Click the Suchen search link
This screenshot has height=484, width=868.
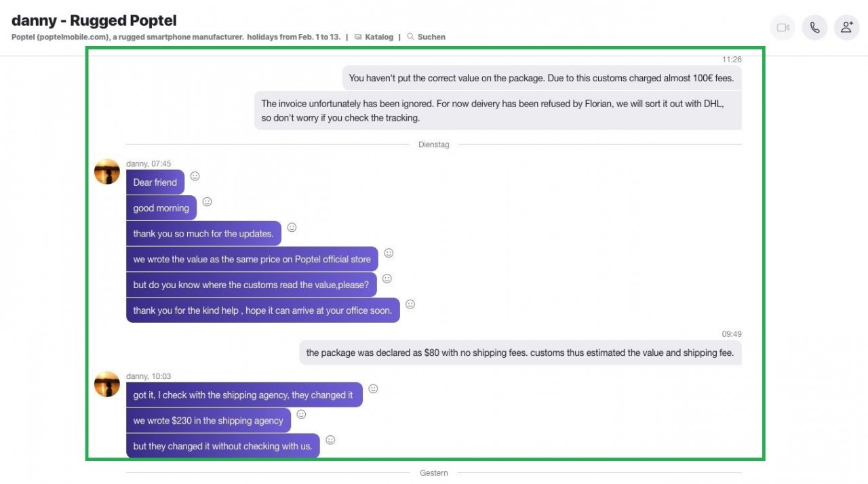(x=426, y=37)
